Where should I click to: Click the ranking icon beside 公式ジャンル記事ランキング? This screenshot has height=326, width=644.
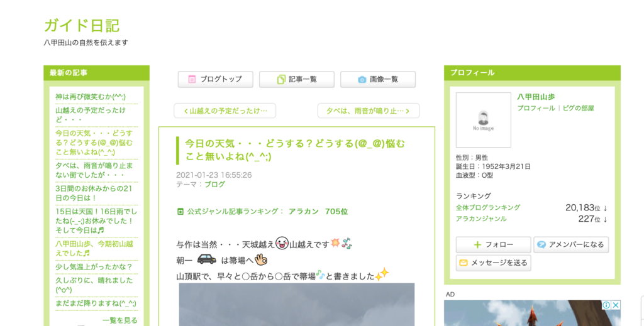[x=180, y=212]
